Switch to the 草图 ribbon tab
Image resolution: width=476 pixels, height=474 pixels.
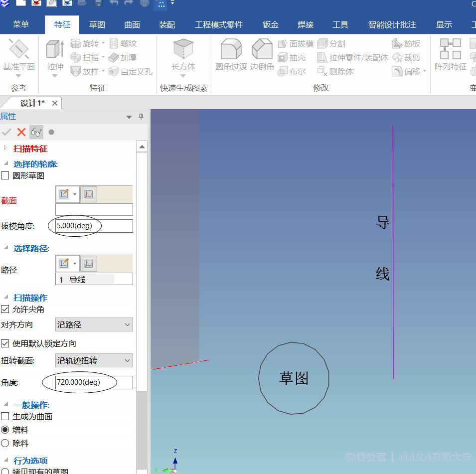[97, 24]
